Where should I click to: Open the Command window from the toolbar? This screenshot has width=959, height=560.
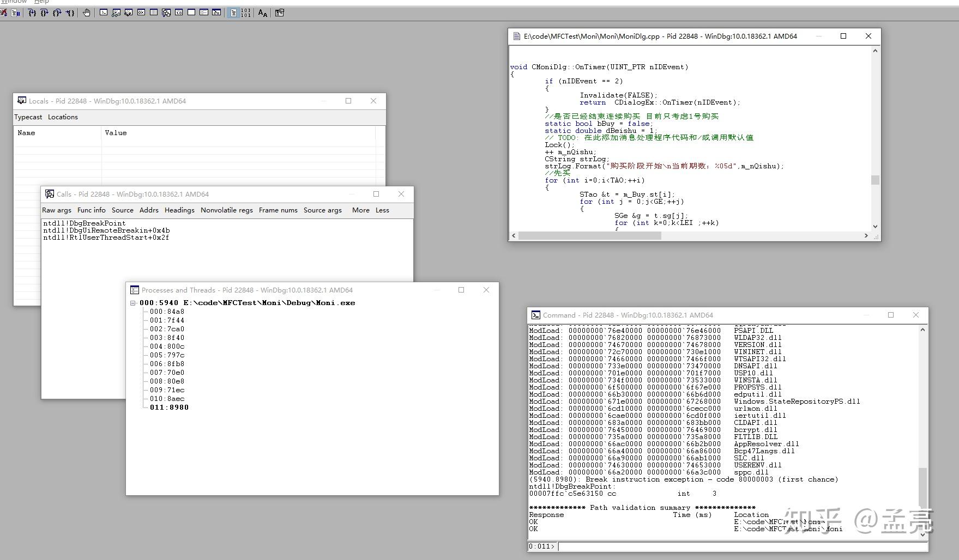click(104, 13)
